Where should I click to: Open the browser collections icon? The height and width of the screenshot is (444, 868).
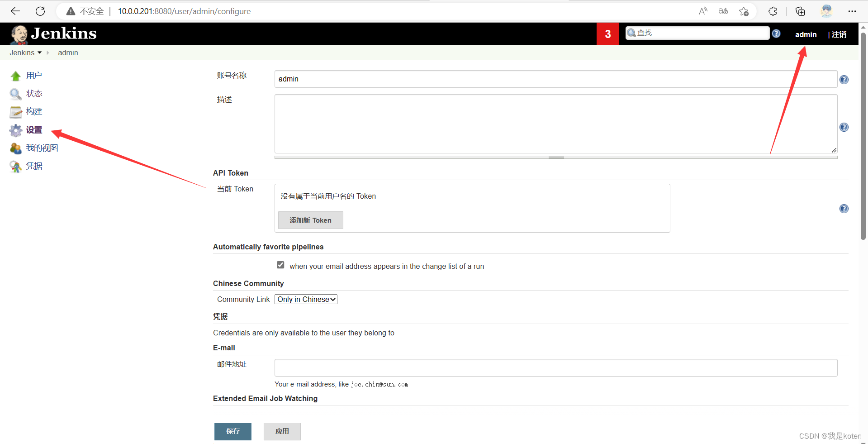pyautogui.click(x=800, y=11)
